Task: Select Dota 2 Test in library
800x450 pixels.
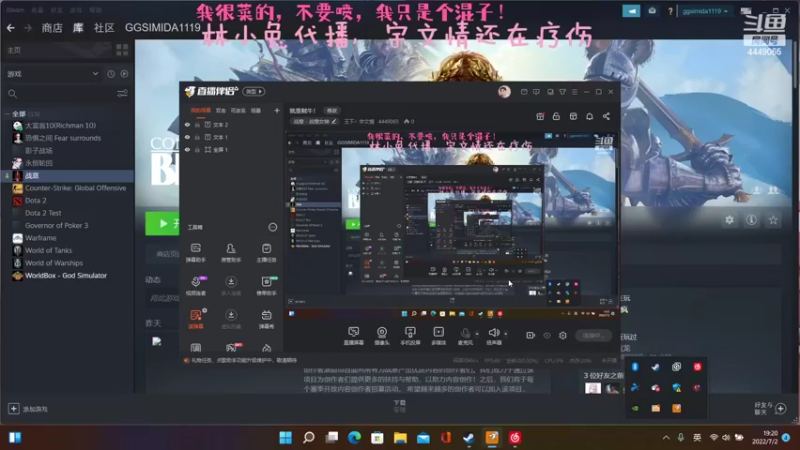Action: point(43,213)
